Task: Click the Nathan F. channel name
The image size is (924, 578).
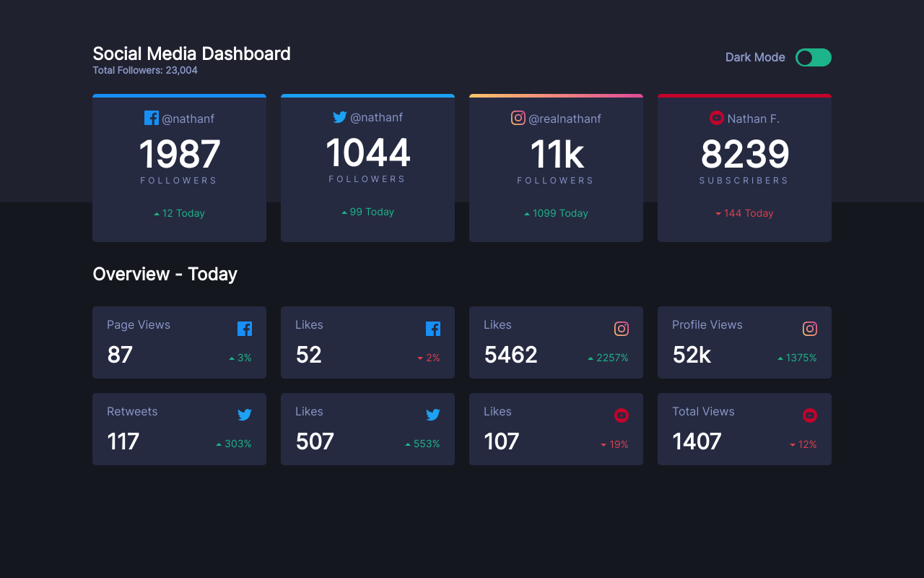Action: pos(754,118)
